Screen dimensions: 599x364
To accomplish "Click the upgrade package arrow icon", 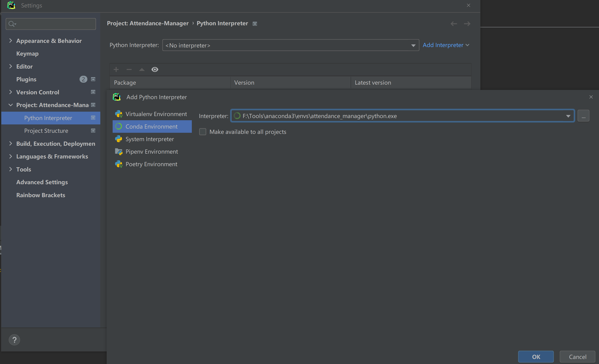I will [x=142, y=69].
